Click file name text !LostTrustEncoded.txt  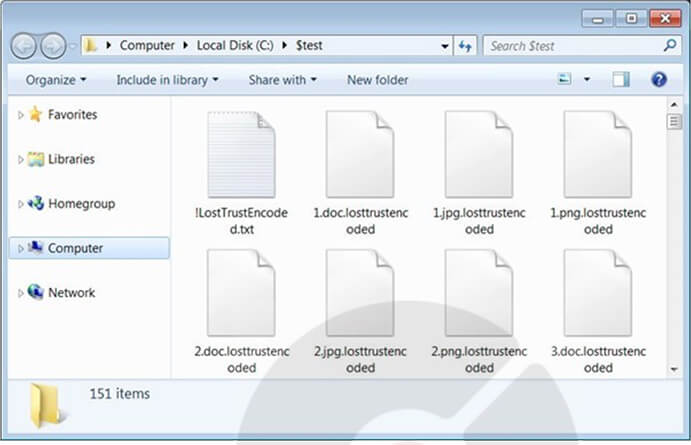241,221
